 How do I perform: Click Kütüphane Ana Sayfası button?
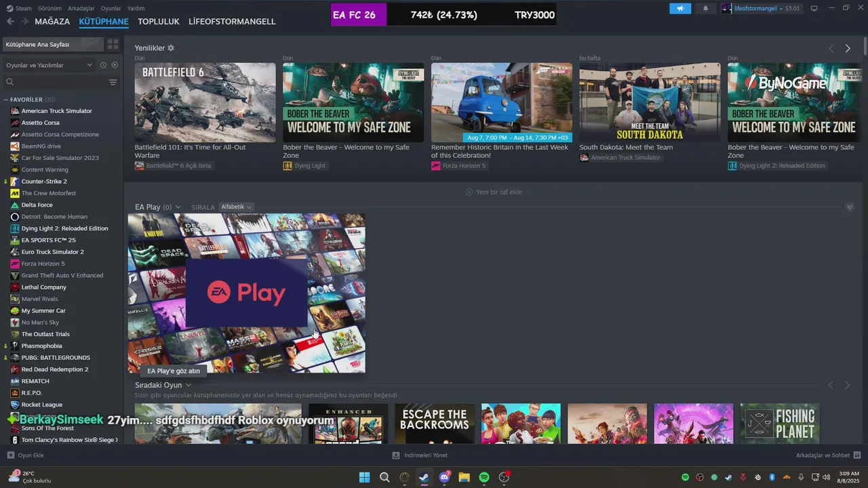coord(53,44)
